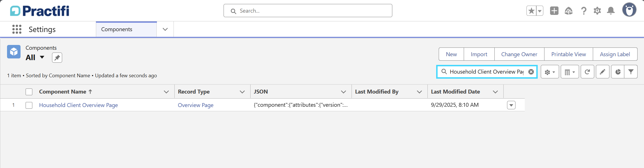Select all rows checkbox in header
This screenshot has width=644, height=168.
29,92
